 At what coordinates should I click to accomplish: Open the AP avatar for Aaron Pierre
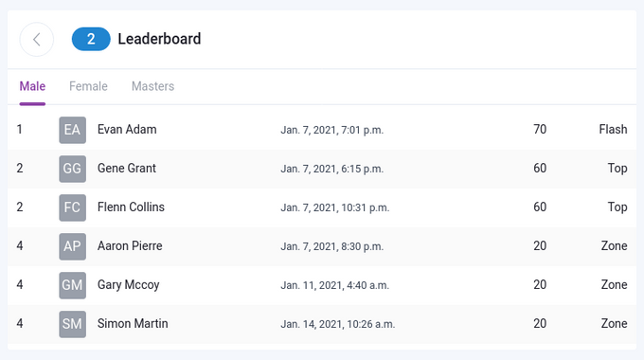point(72,246)
